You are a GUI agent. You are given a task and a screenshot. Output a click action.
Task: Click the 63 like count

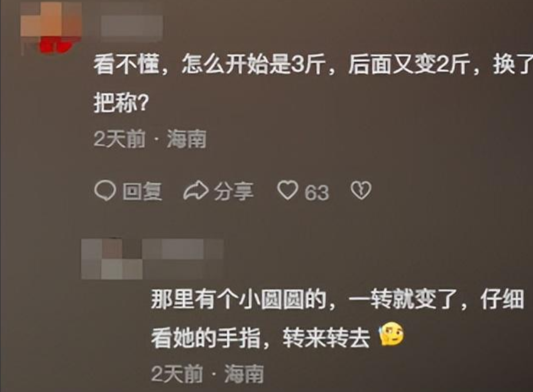click(316, 193)
